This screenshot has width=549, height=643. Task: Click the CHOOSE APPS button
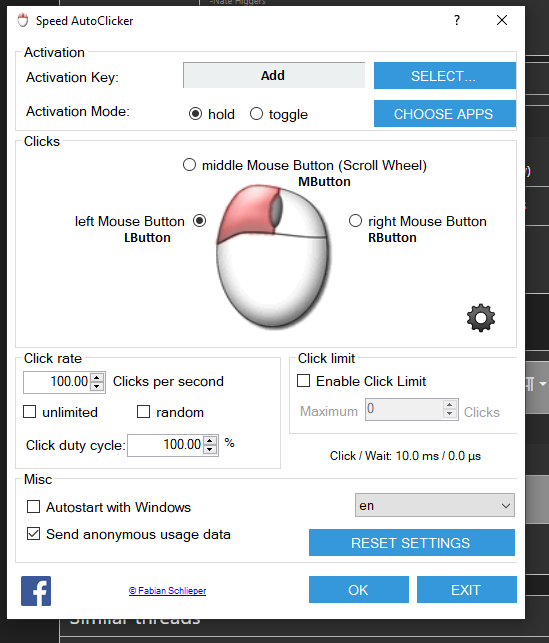click(444, 114)
